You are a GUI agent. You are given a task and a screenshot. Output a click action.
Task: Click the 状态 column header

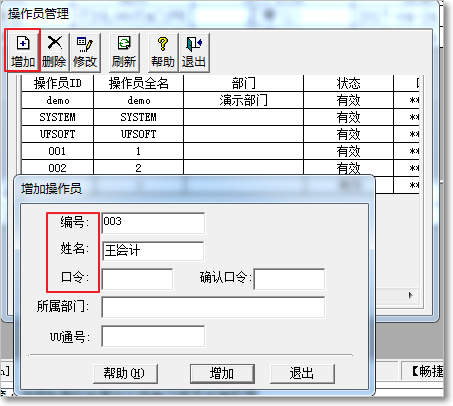pos(349,83)
